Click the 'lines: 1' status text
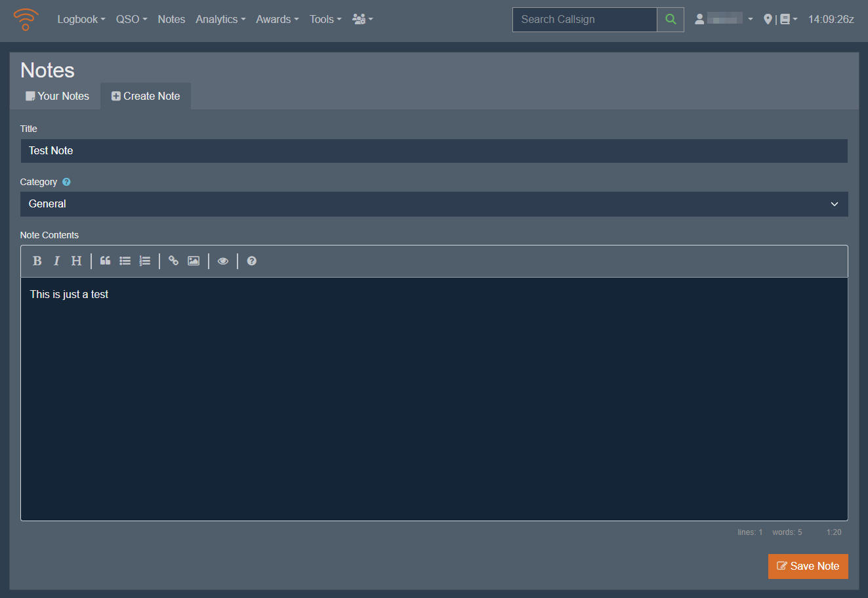 click(x=750, y=532)
